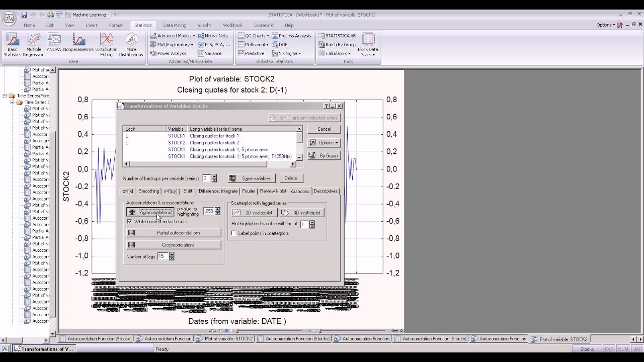Open Options menu at top right

605,25
